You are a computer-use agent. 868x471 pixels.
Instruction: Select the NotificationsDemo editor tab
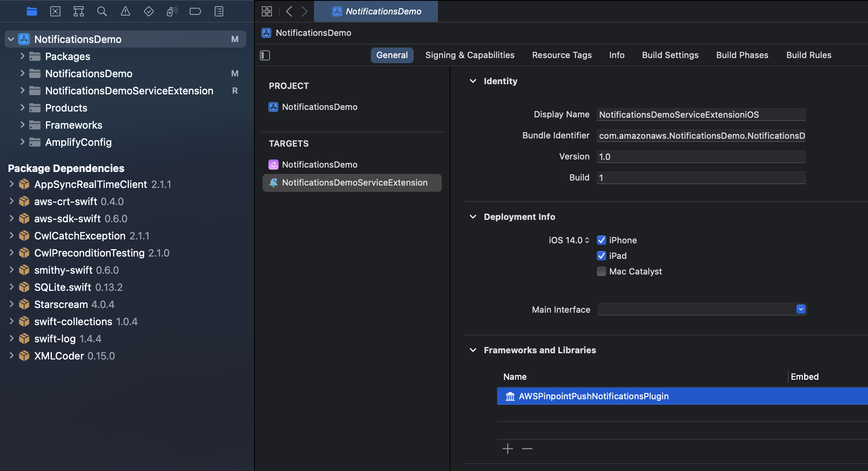point(376,11)
